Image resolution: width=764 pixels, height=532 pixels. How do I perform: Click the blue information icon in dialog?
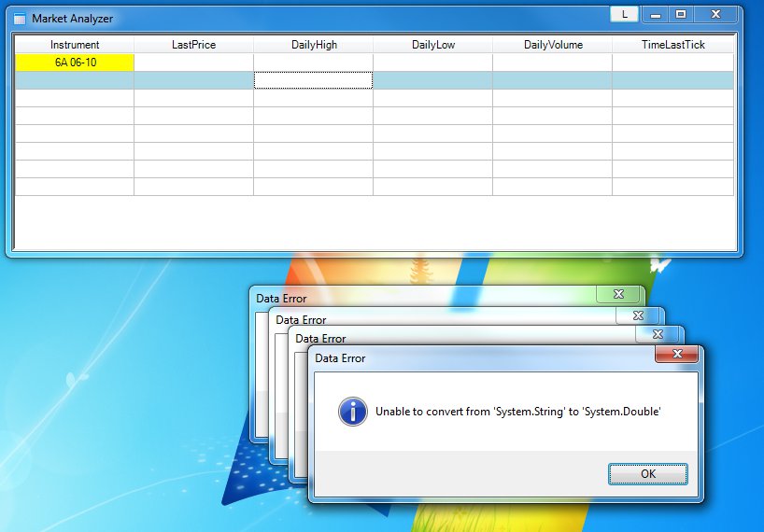pyautogui.click(x=353, y=412)
